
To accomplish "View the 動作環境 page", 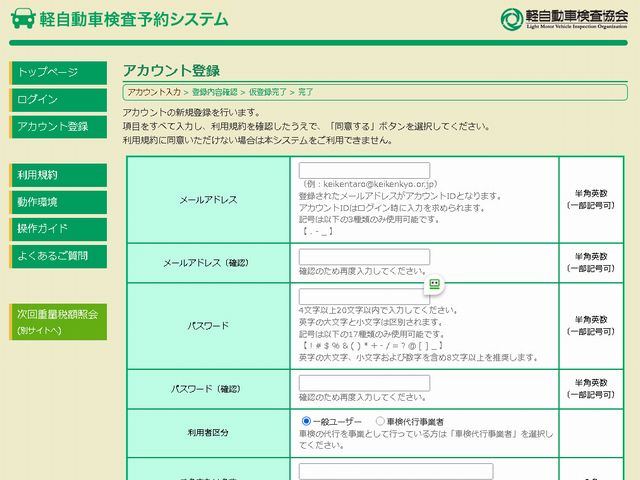I will pyautogui.click(x=58, y=202).
